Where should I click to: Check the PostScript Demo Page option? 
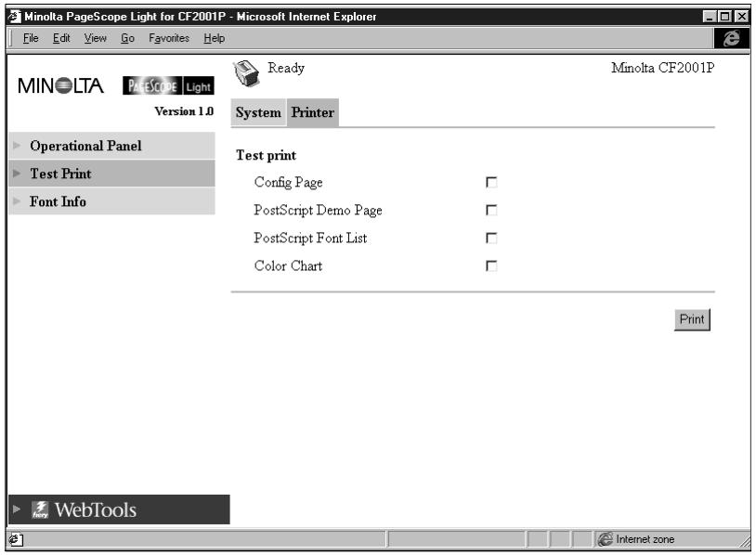coord(491,211)
